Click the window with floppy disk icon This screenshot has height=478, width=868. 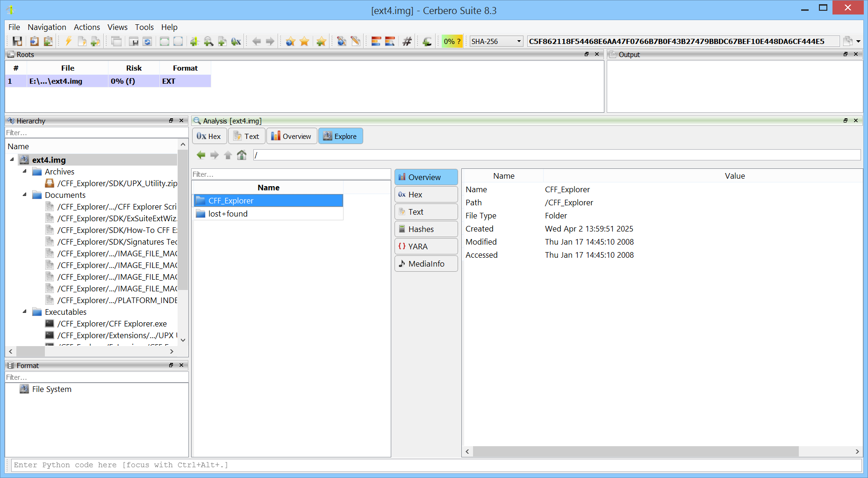134,41
